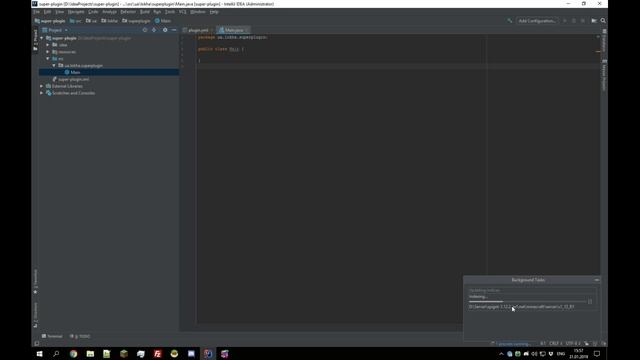Click the Run arrow icon in toolbar
Viewport: 640px width, 360px height.
(x=565, y=20)
